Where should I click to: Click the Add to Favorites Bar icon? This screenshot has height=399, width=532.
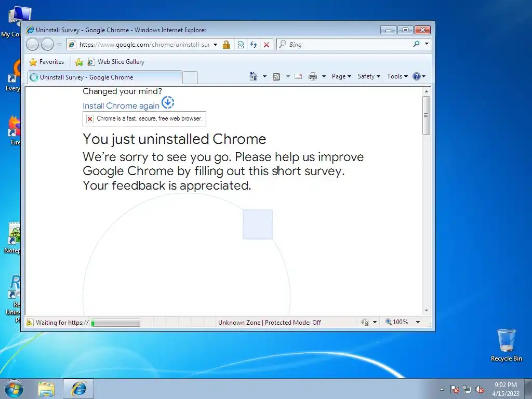click(79, 62)
